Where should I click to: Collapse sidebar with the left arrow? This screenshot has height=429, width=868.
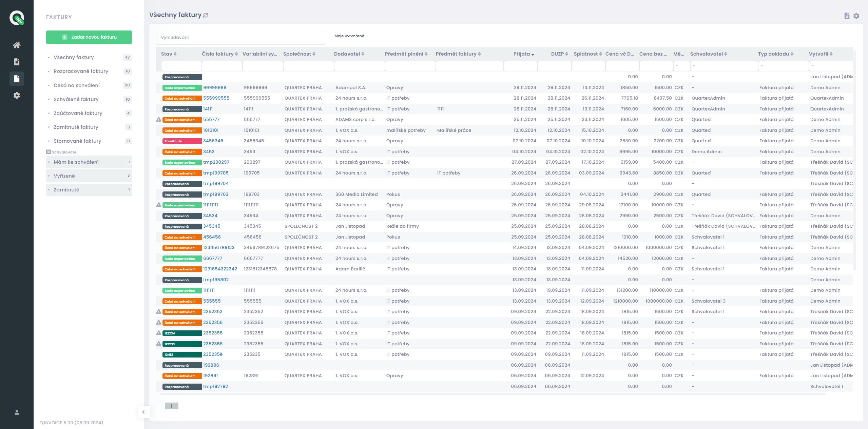click(x=144, y=412)
